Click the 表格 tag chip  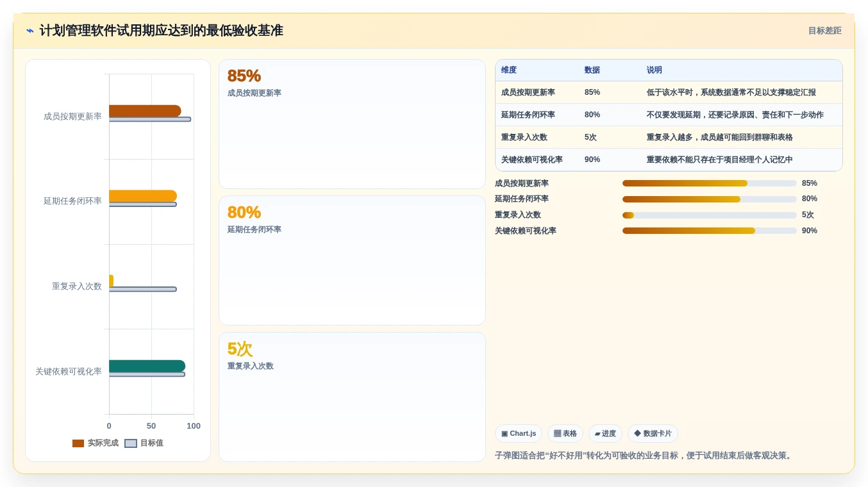coord(565,434)
